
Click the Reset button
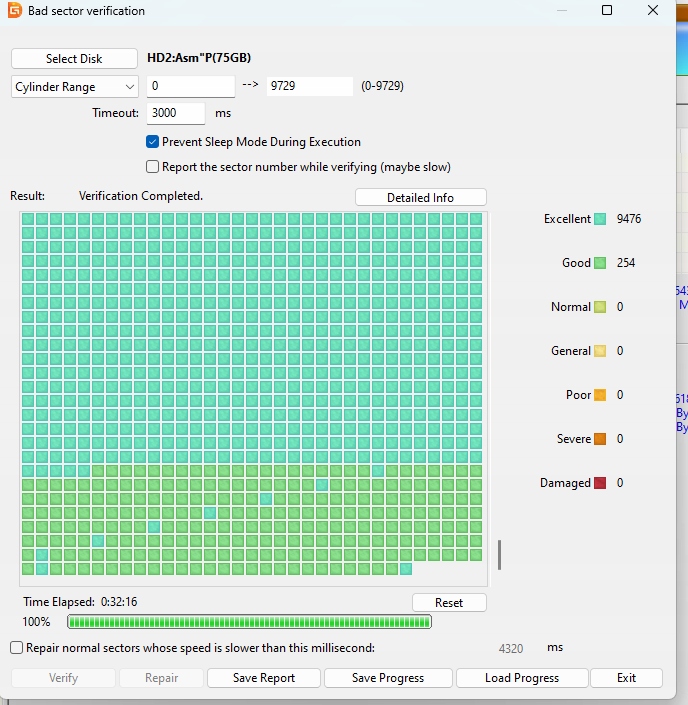[x=449, y=603]
